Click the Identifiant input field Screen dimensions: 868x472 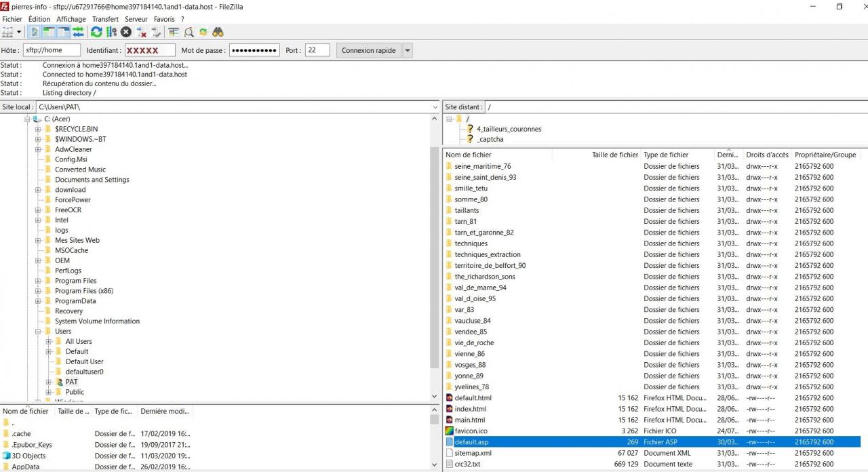coord(150,50)
